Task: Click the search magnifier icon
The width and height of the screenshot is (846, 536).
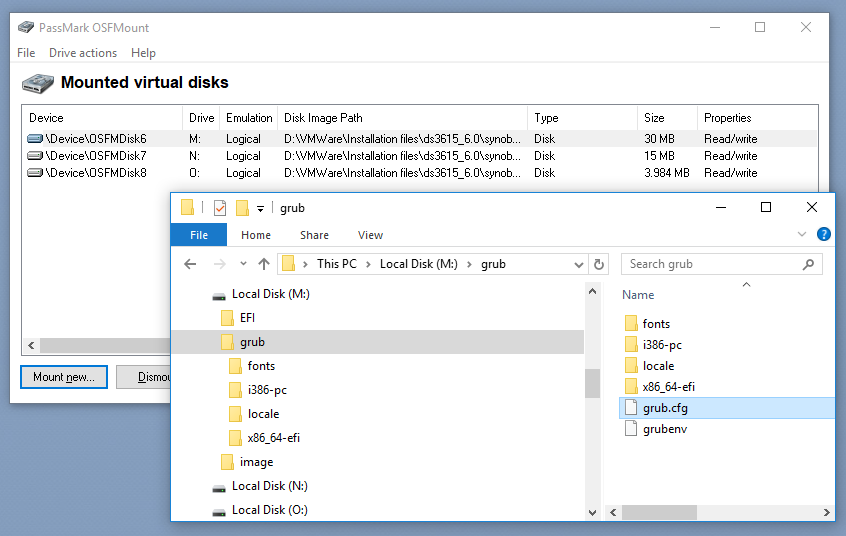Action: (x=808, y=264)
